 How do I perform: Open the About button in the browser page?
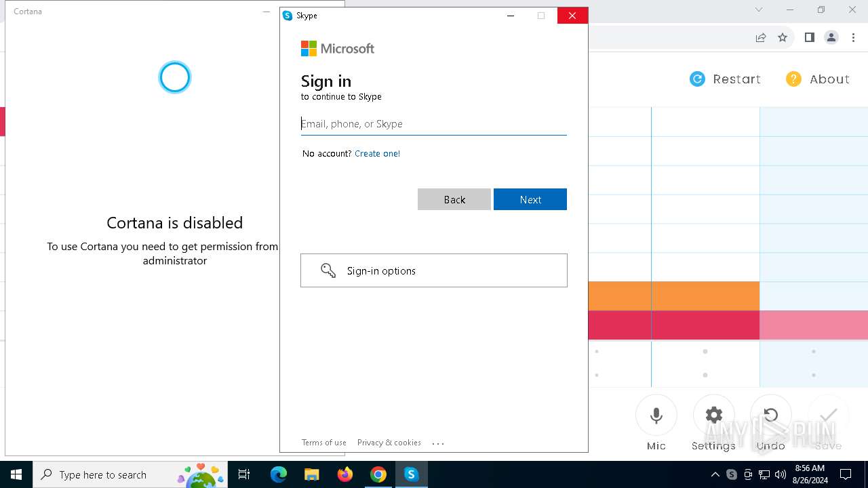[x=817, y=79]
